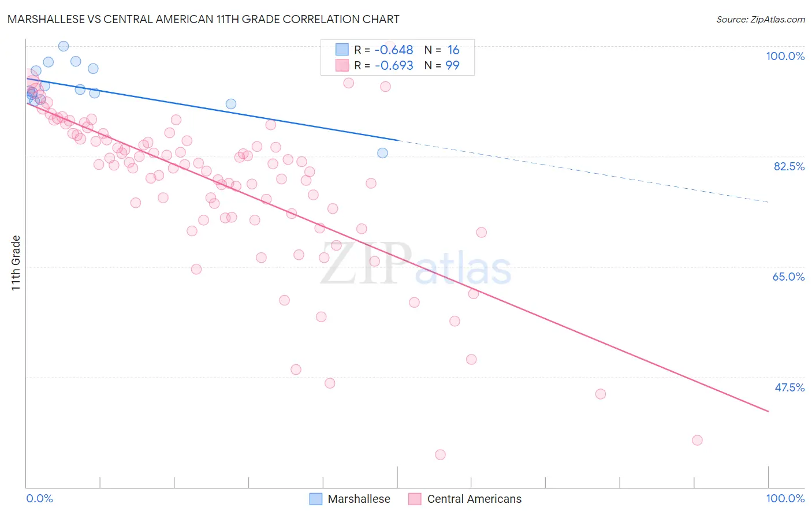Click the N = 99 correlation text
Image resolution: width=812 pixels, height=515 pixels.
click(x=442, y=65)
